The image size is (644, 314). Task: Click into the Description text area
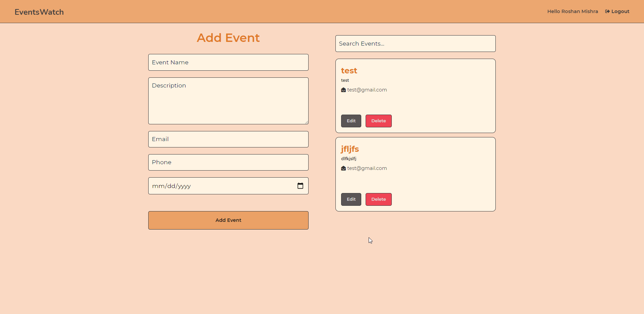[228, 101]
